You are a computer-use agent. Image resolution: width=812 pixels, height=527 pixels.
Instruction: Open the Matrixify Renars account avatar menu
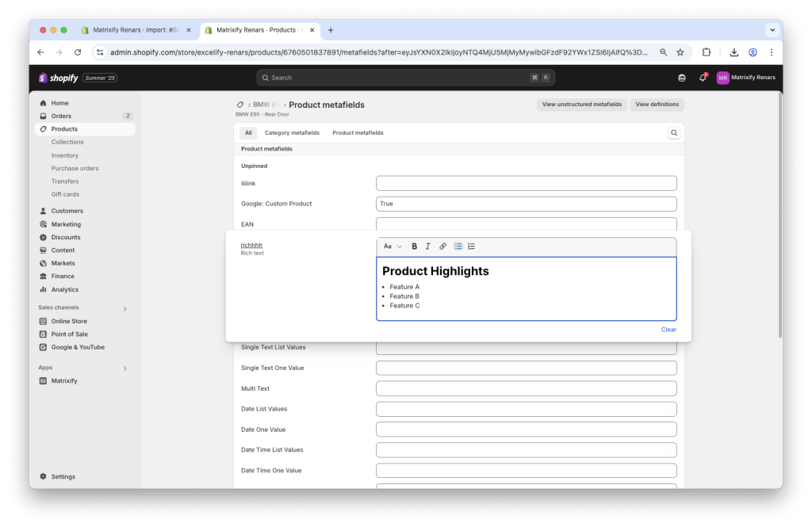(722, 78)
